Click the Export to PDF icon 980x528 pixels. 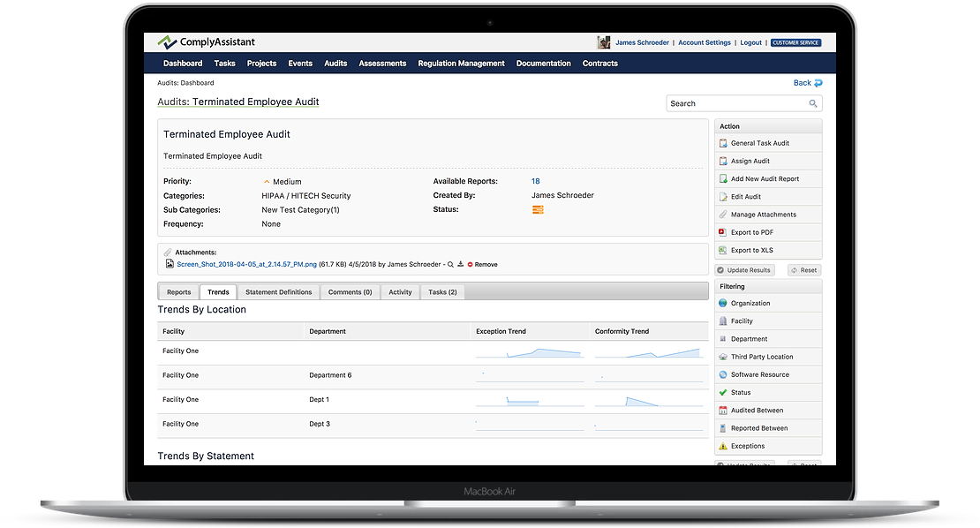pyautogui.click(x=723, y=232)
